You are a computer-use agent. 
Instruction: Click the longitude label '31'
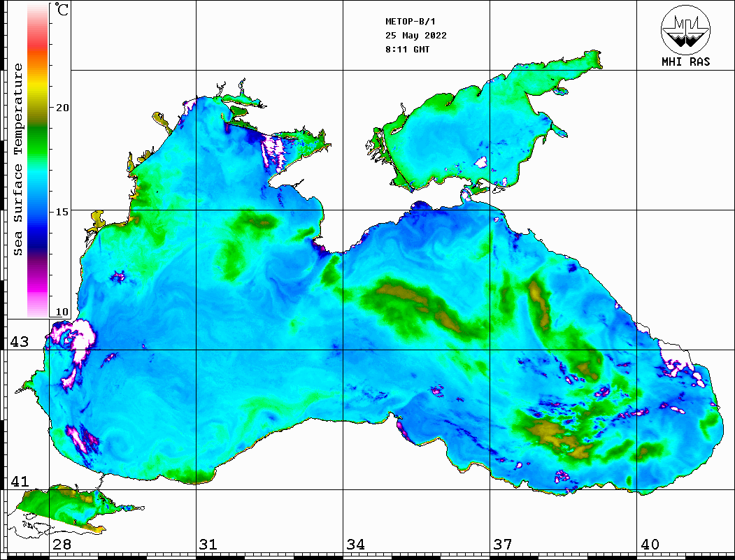(208, 545)
